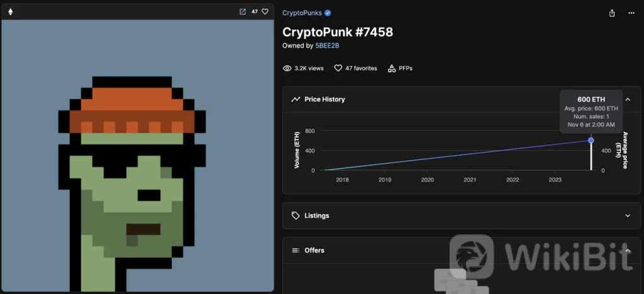Open the CryptoPunks collection link

click(302, 13)
